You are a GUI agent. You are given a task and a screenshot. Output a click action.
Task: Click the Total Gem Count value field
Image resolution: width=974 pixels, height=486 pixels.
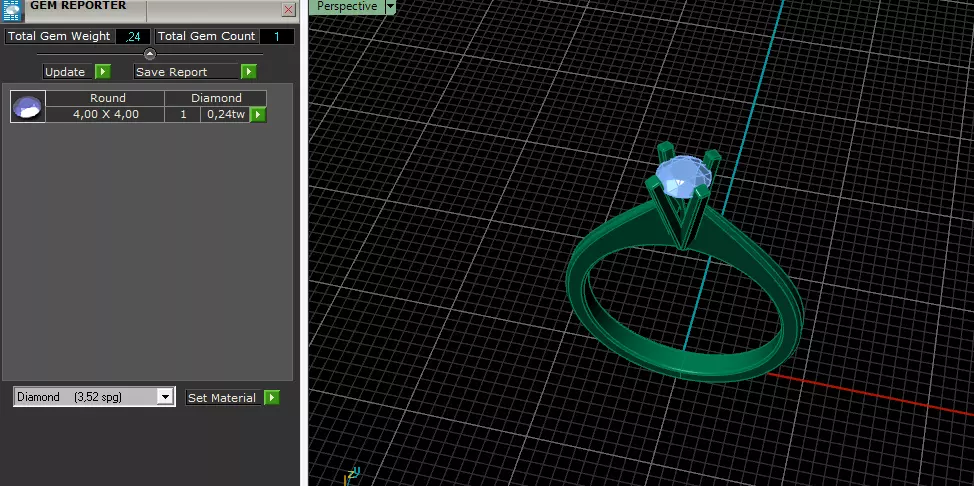276,36
